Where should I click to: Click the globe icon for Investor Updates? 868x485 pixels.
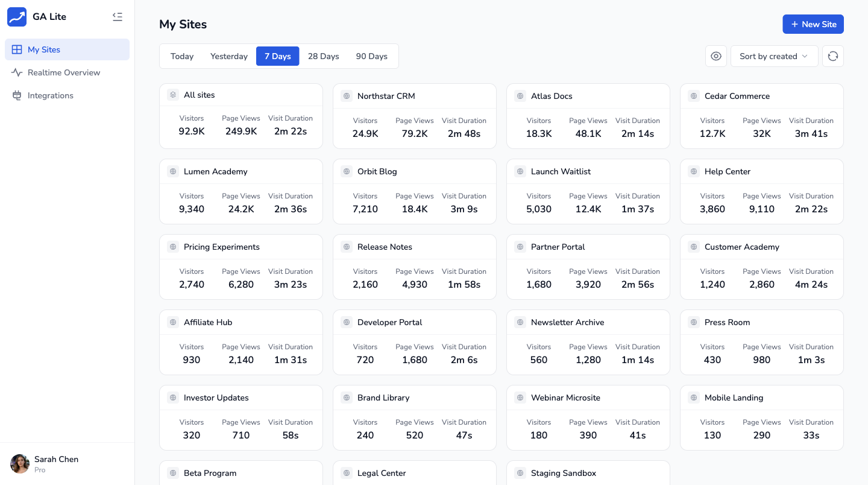point(173,398)
